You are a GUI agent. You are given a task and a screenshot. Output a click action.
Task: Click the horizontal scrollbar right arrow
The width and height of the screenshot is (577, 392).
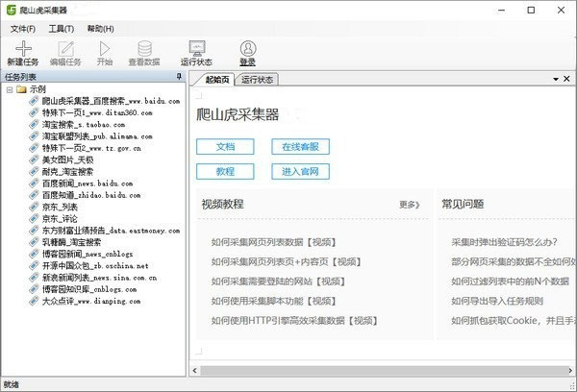tap(570, 370)
